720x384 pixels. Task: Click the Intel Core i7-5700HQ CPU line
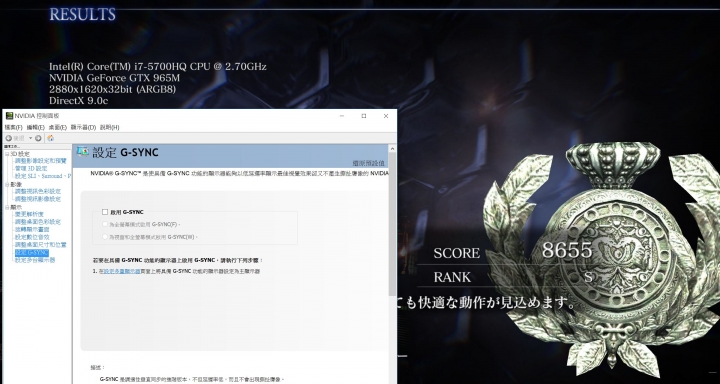(x=158, y=67)
